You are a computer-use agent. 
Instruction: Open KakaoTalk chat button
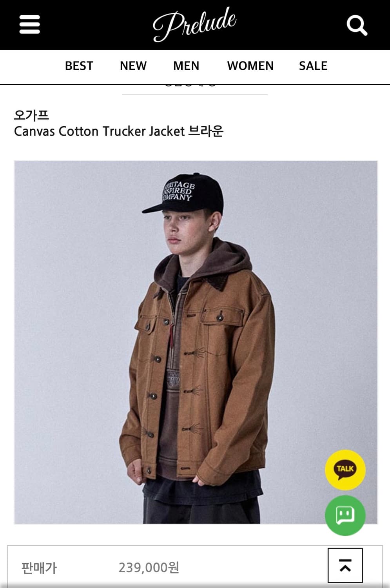(345, 470)
